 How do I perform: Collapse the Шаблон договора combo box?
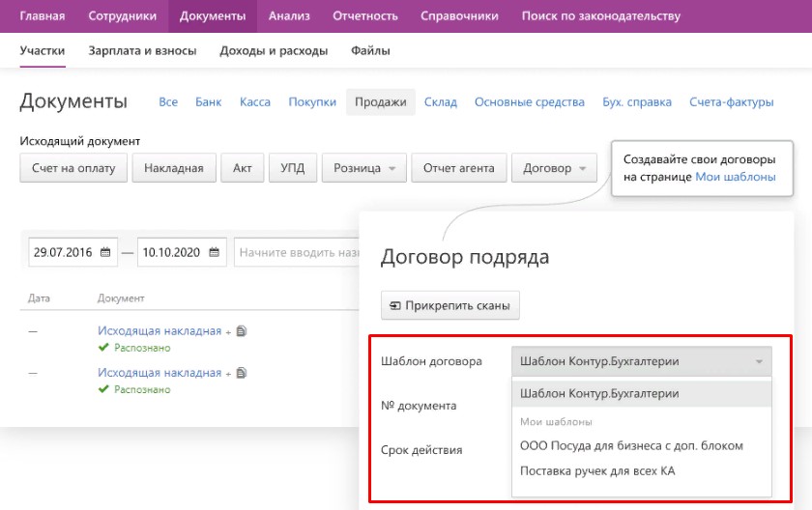[x=642, y=361]
